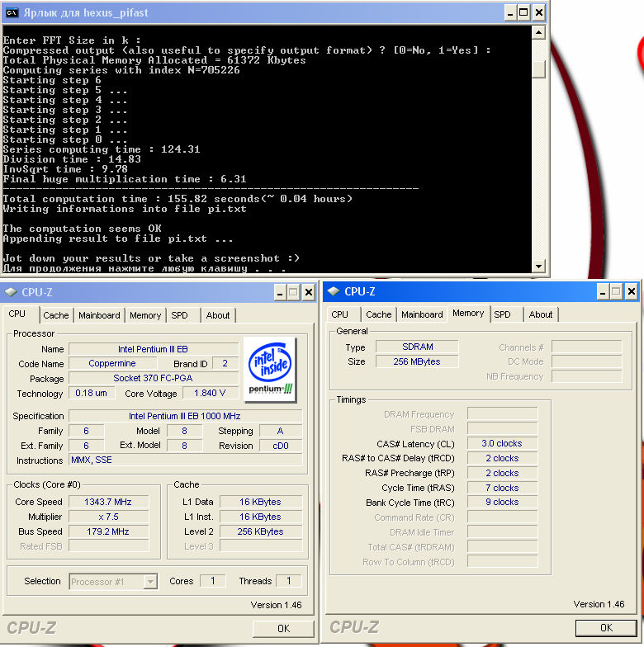The width and height of the screenshot is (644, 647).
Task: Select the Memory tab in right CPU-Z window
Action: [x=468, y=314]
